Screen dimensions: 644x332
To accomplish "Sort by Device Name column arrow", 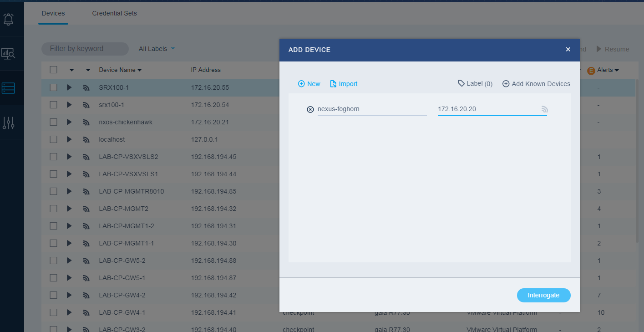I will pyautogui.click(x=139, y=70).
